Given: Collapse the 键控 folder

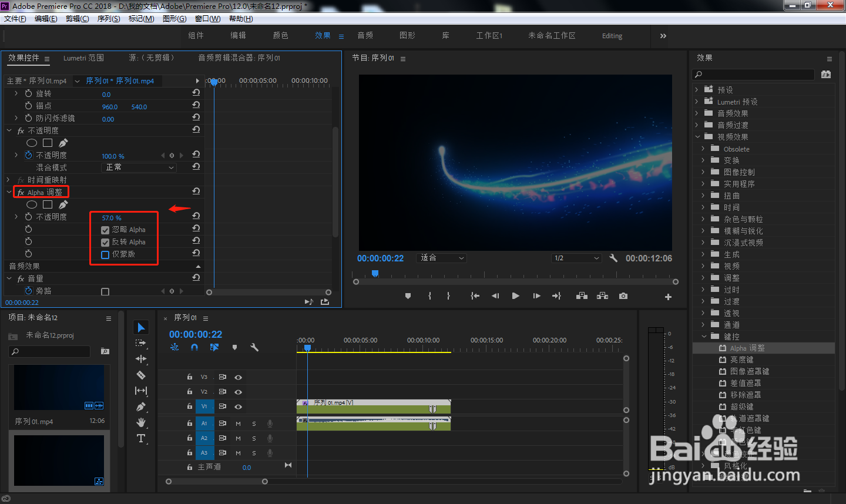Looking at the screenshot, I should click(x=704, y=337).
